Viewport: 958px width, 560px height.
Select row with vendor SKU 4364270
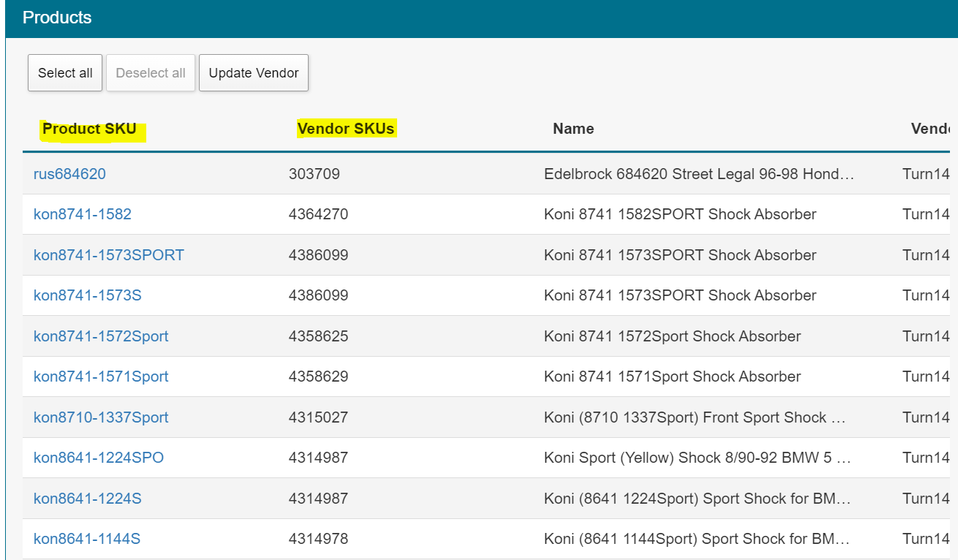pyautogui.click(x=319, y=214)
